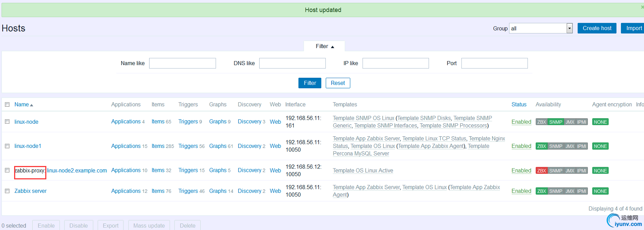Click the red ZBX availability badge
Image resolution: width=644 pixels, height=230 pixels.
pos(542,171)
